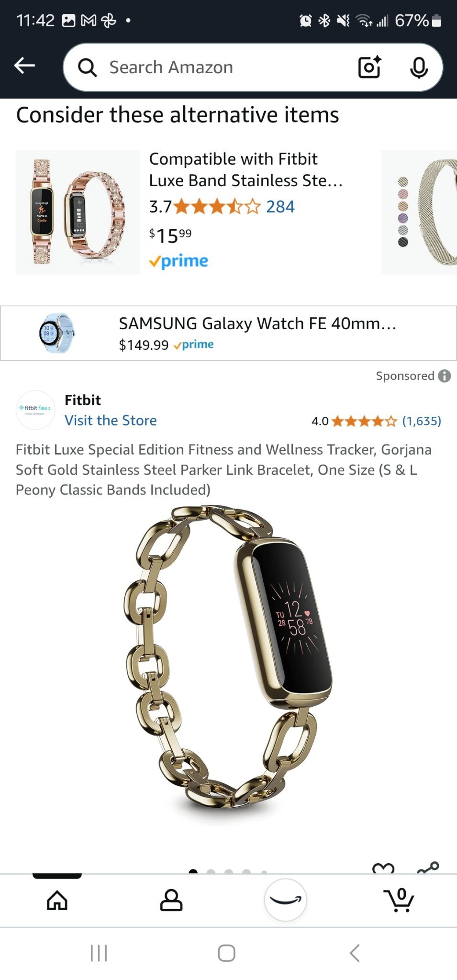Open camera lens search icon
The image size is (457, 980).
369,67
